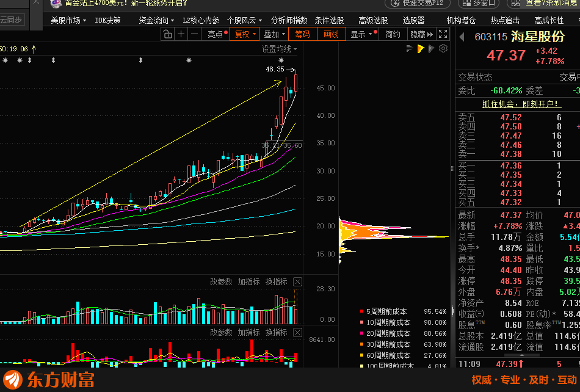
Task: Click the robot assistant icon by headline
Action: [56, 4]
